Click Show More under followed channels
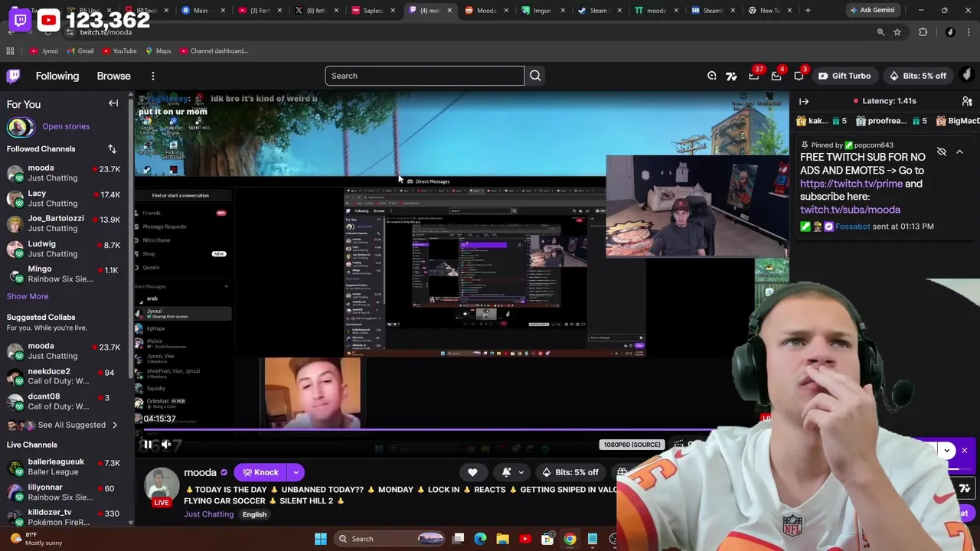The image size is (980, 551). pos(28,296)
